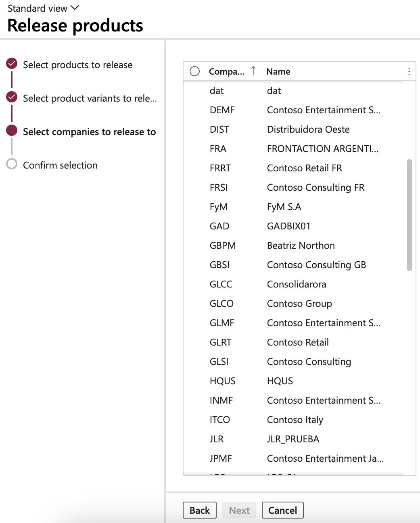Go to Select product variants to release step

pos(90,98)
